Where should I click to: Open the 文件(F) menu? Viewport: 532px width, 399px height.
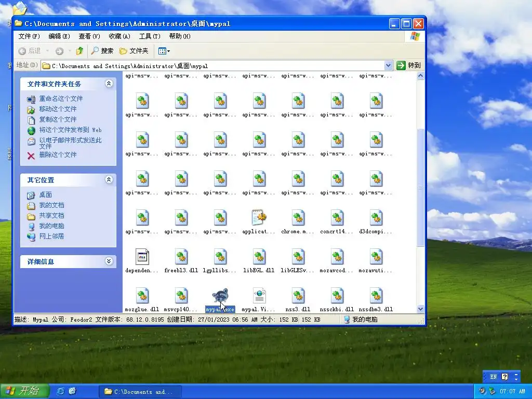[29, 36]
